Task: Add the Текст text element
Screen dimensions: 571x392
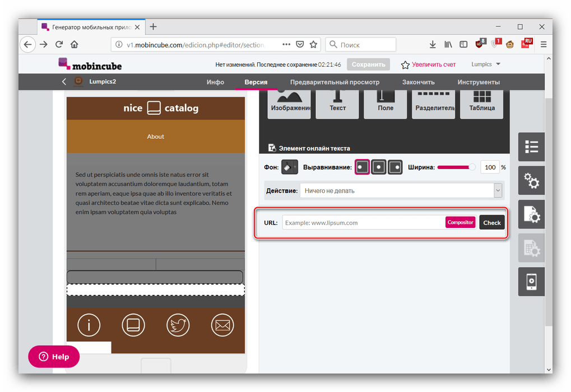Action: click(337, 104)
